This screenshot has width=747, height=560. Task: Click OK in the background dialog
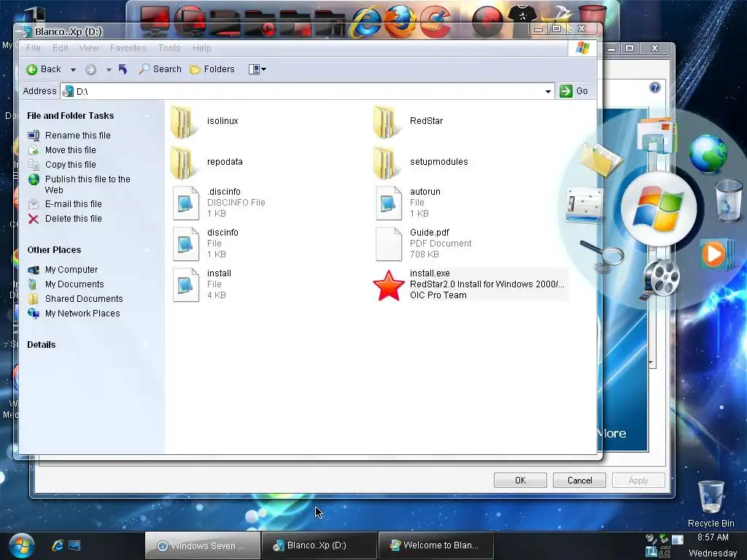pyautogui.click(x=520, y=481)
